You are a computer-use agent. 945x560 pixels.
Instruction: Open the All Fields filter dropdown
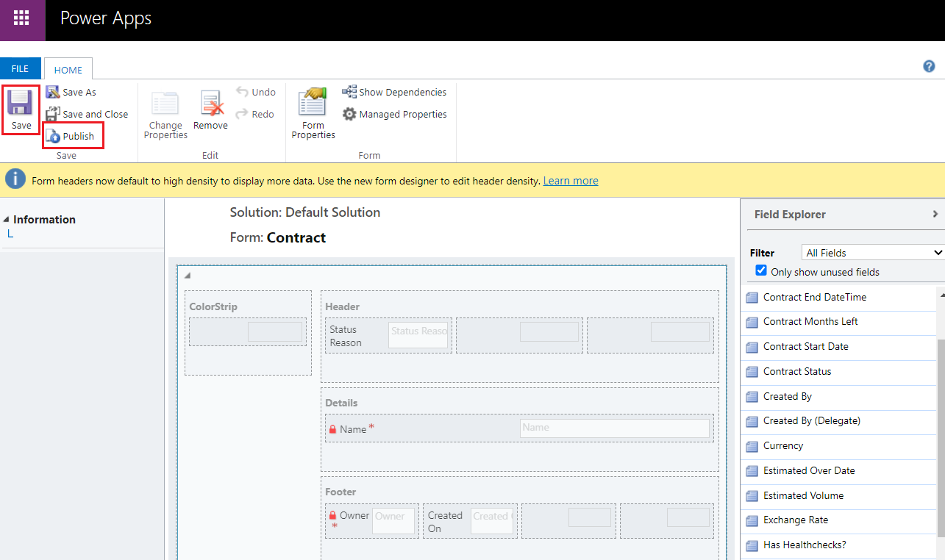coord(873,252)
